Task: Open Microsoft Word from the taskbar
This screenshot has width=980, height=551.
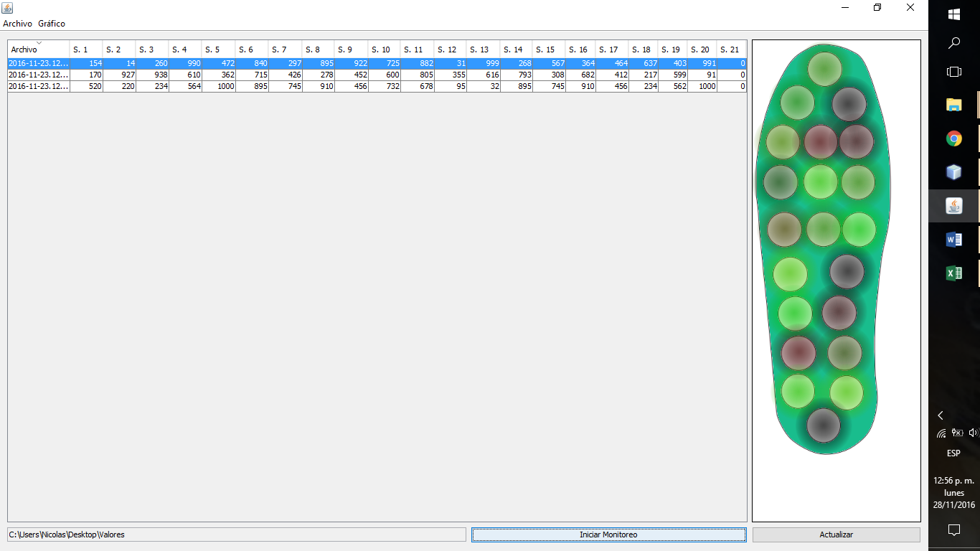Action: click(954, 240)
